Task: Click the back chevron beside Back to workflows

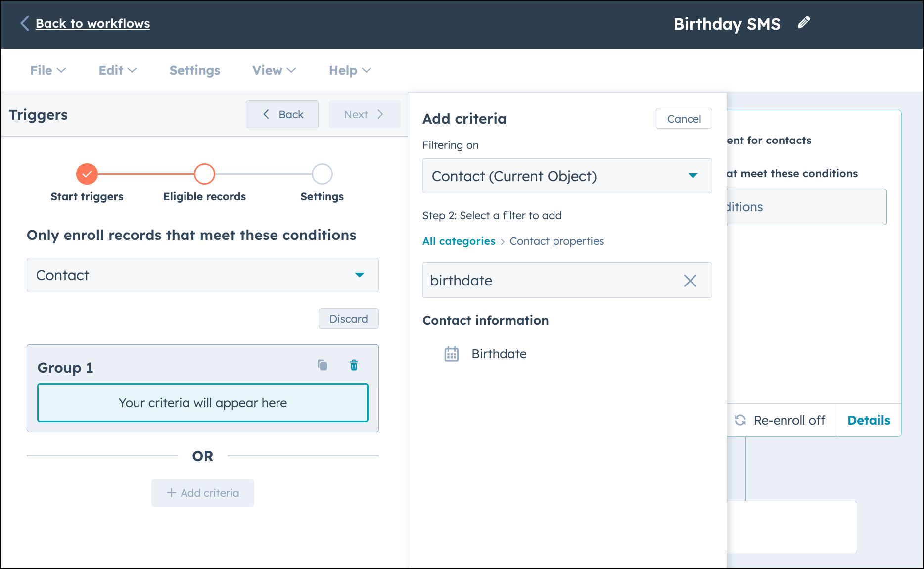Action: [x=25, y=23]
